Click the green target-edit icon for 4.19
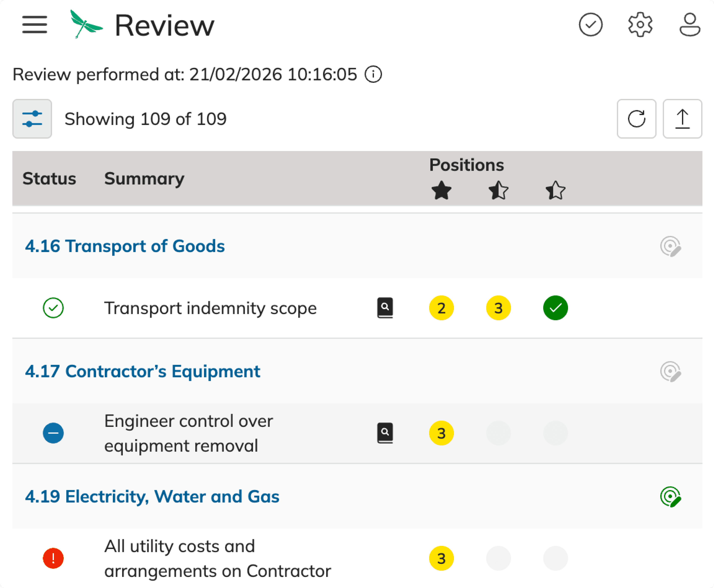The image size is (714, 588). (670, 497)
